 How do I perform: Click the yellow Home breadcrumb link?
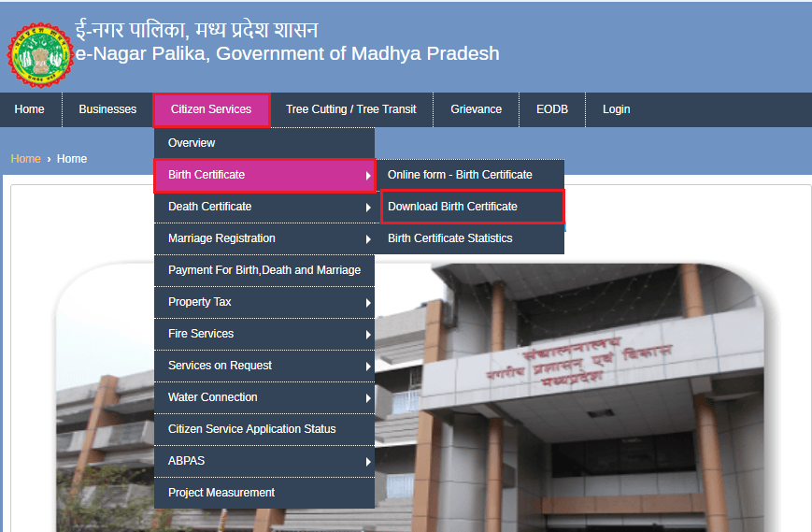pyautogui.click(x=25, y=159)
